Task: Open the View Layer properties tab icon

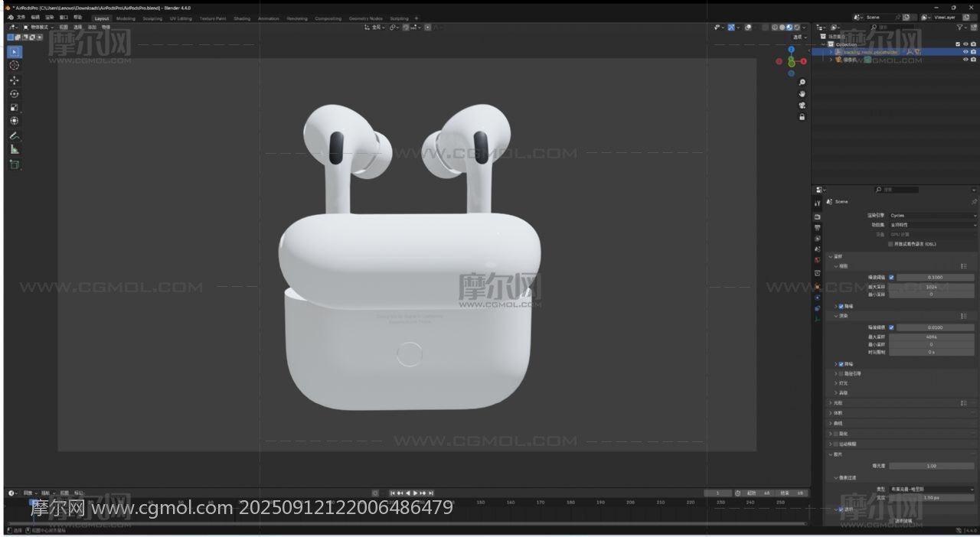Action: point(818,239)
